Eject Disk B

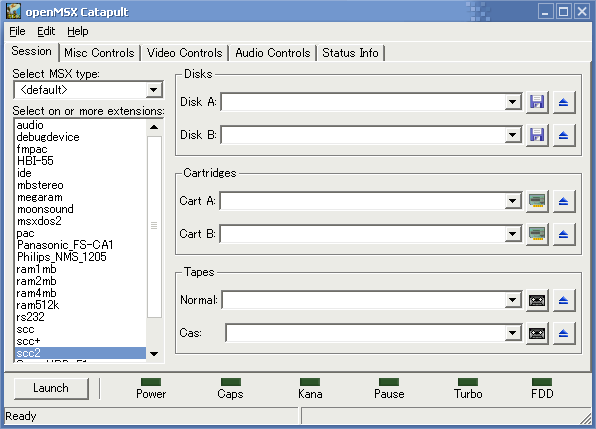(x=564, y=135)
